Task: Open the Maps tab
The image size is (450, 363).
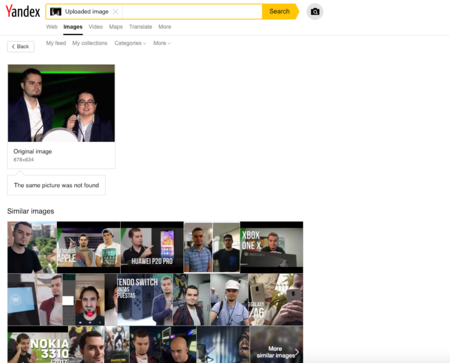Action: (116, 27)
